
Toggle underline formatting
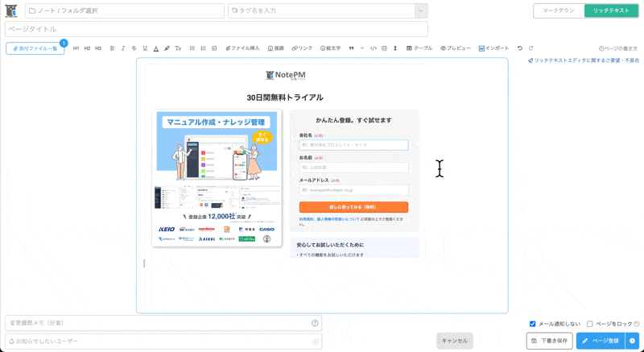pos(145,48)
